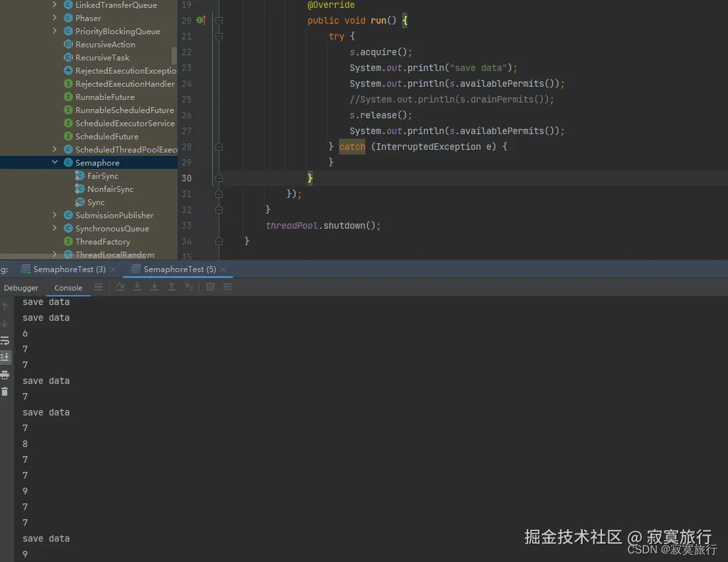Click line number 30 in the gutter
Viewport: 728px width, 562px height.
[x=187, y=178]
